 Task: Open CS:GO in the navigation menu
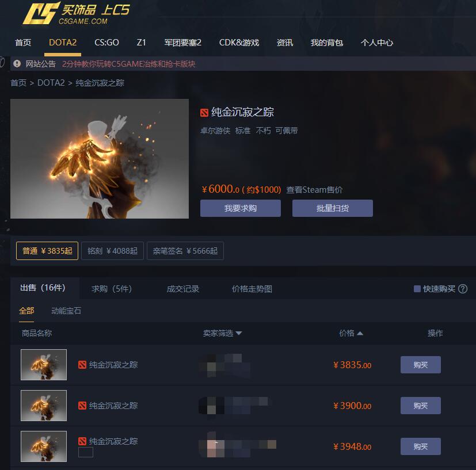coord(106,43)
